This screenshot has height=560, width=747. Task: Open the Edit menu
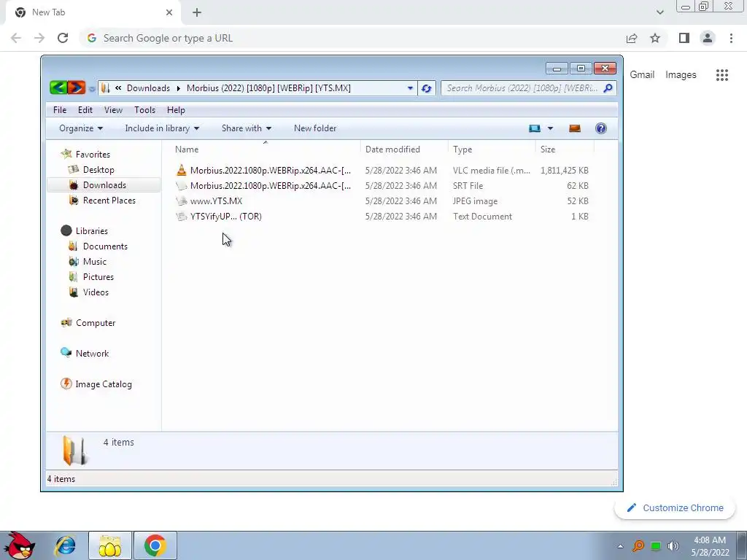click(85, 110)
